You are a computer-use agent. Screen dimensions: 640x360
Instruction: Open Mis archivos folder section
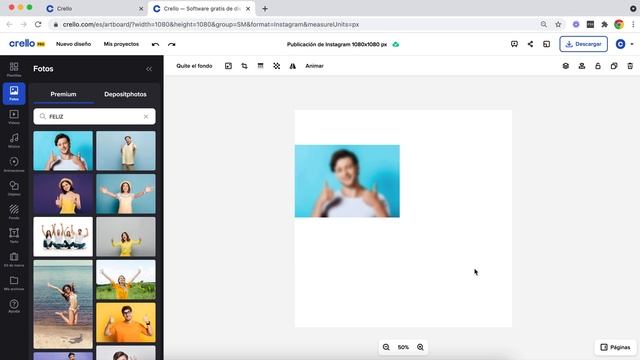14,282
